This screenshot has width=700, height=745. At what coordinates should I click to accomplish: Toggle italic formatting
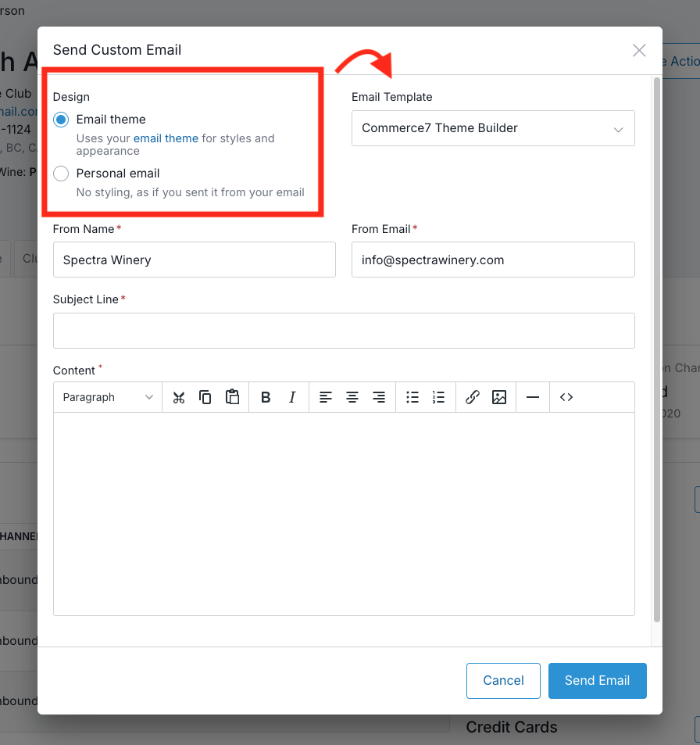pos(292,397)
